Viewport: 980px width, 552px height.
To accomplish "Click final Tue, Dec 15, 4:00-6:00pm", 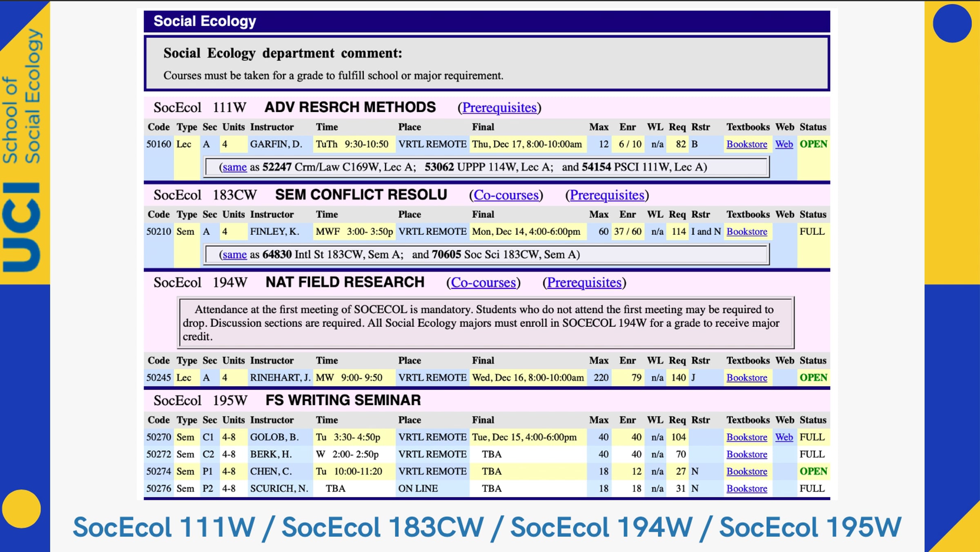I will (x=524, y=437).
